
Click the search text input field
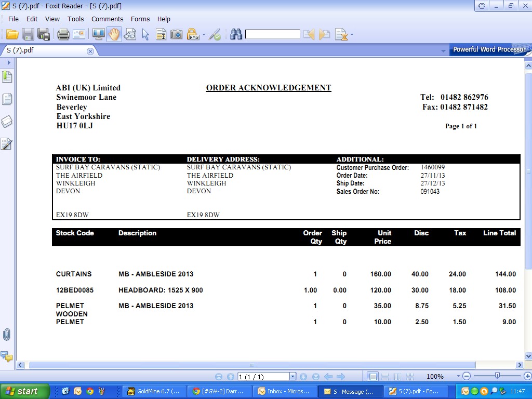click(272, 35)
